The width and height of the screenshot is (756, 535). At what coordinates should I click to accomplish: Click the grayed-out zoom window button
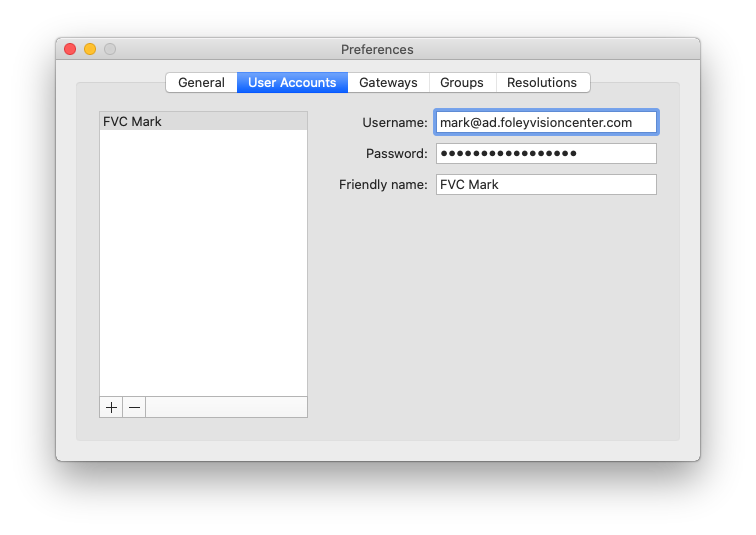[x=110, y=49]
